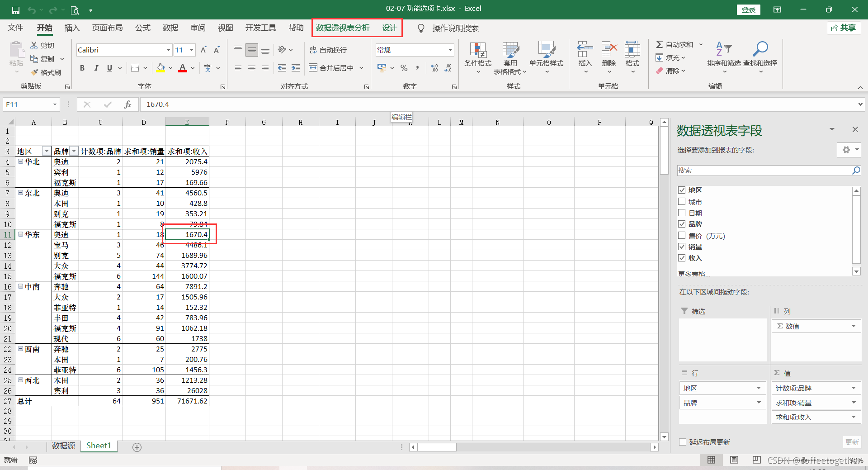Open the 填充 fill button
The width and height of the screenshot is (868, 470).
pyautogui.click(x=671, y=57)
